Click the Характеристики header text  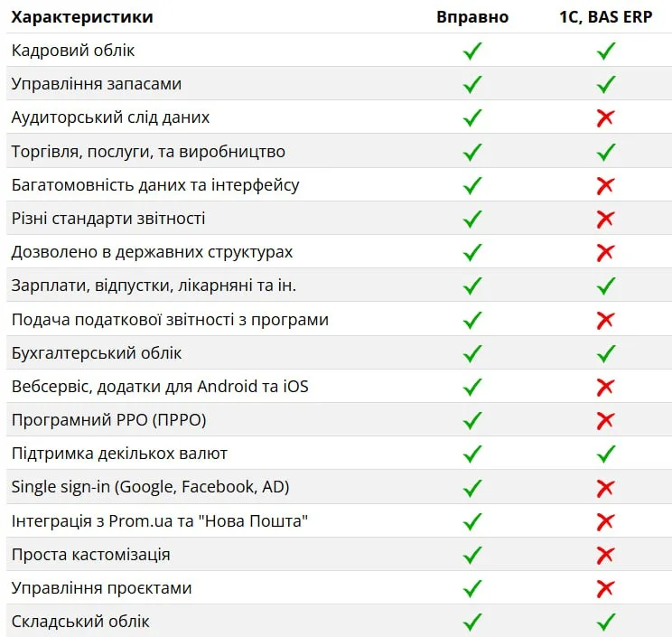pos(82,17)
